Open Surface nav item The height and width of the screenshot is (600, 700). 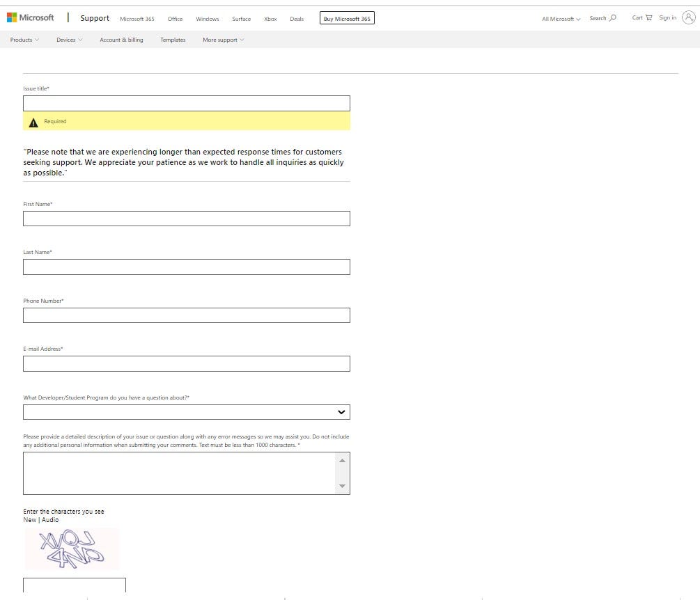click(x=241, y=19)
